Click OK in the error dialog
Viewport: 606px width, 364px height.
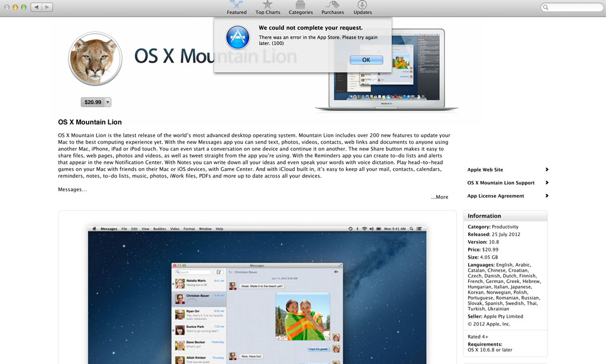pos(366,60)
